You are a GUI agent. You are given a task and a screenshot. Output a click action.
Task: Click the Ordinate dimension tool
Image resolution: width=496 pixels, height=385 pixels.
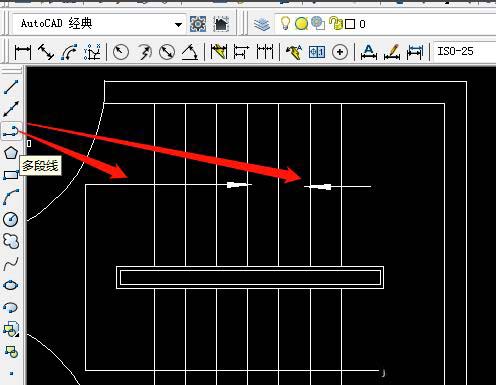pyautogui.click(x=92, y=52)
